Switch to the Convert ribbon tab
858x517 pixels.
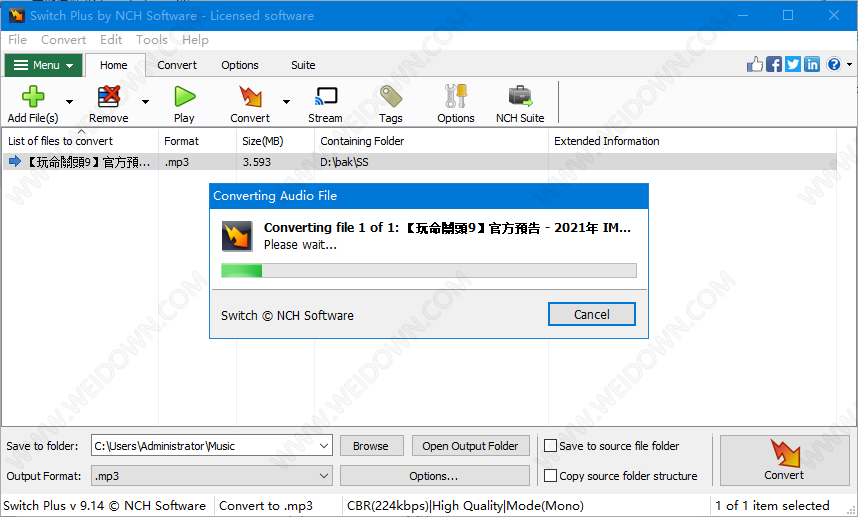click(177, 65)
